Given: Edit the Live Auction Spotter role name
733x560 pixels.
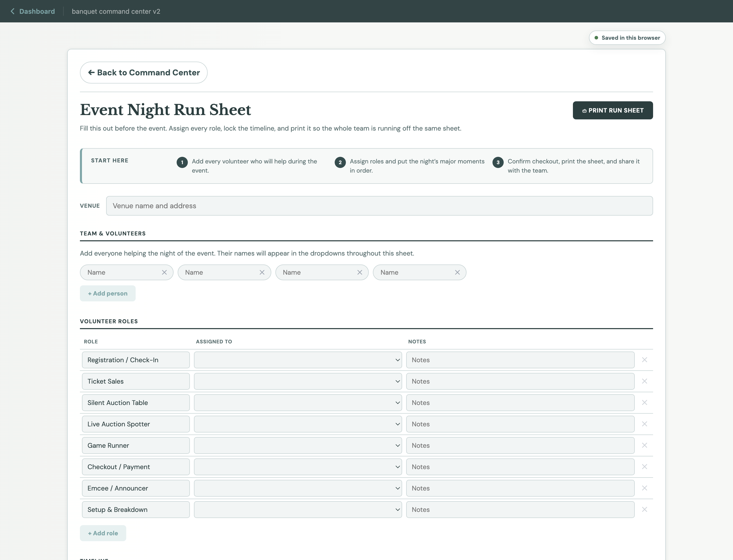Looking at the screenshot, I should [x=136, y=424].
